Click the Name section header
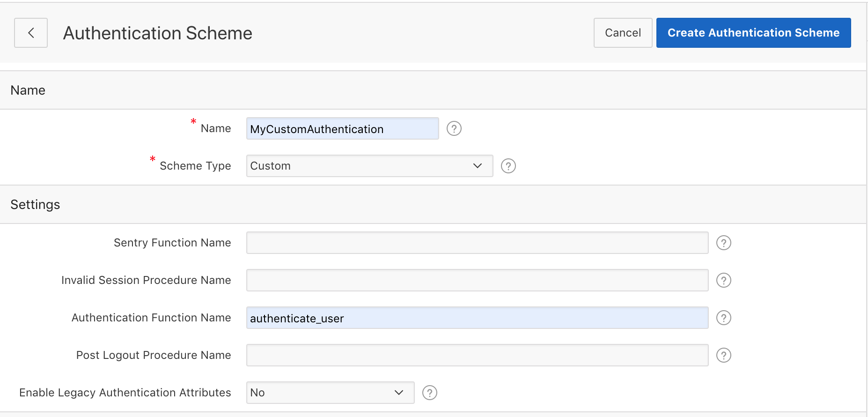The height and width of the screenshot is (417, 868). 28,90
